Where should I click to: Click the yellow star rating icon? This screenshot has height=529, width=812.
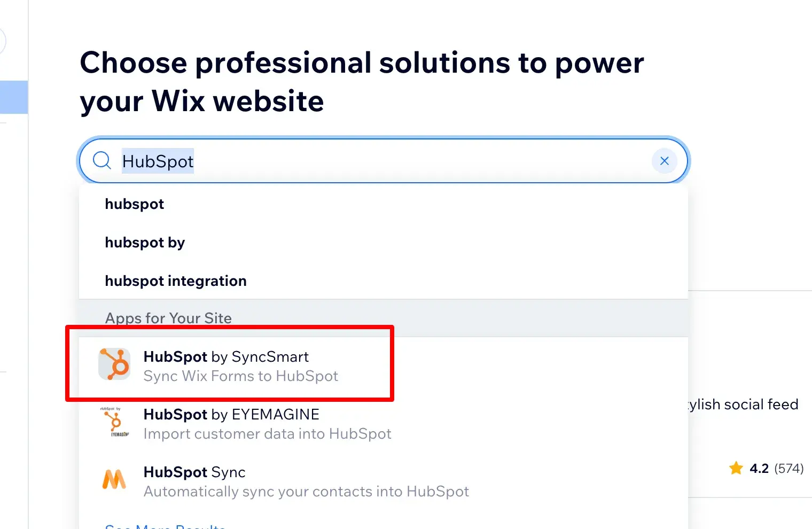pyautogui.click(x=736, y=469)
